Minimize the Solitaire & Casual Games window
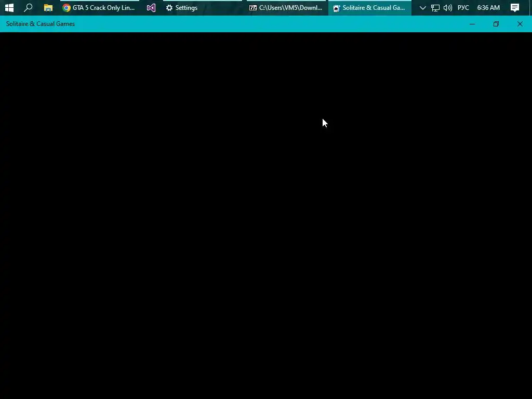The height and width of the screenshot is (399, 532). tap(472, 24)
